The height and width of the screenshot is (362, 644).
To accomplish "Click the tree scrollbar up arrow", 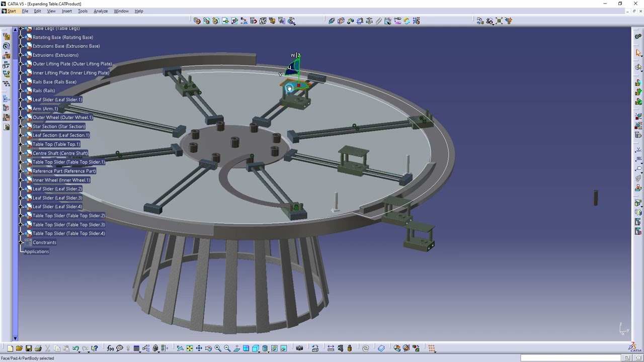I will pos(16,29).
